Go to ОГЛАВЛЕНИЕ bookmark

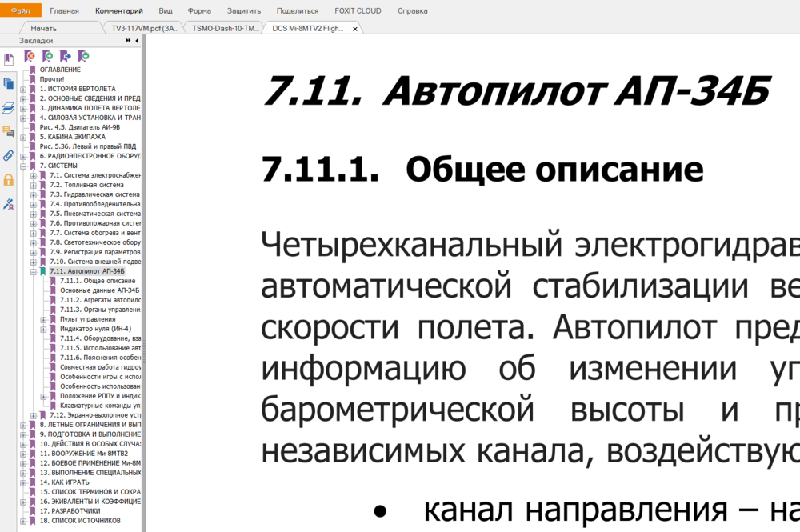point(60,70)
